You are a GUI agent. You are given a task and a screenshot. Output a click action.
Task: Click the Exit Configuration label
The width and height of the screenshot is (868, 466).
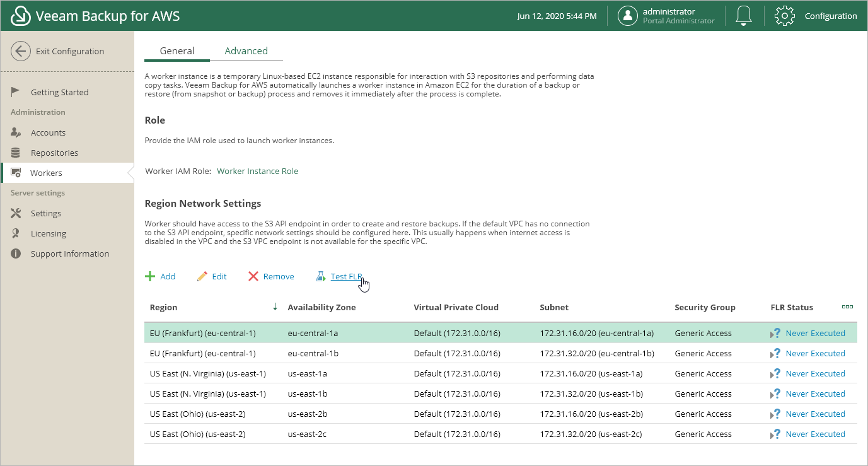(70, 51)
